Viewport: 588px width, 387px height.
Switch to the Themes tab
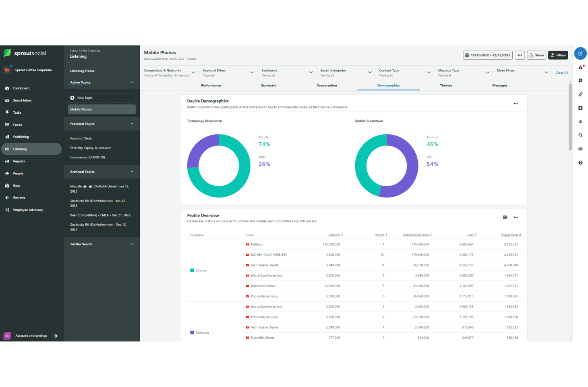[x=446, y=85]
